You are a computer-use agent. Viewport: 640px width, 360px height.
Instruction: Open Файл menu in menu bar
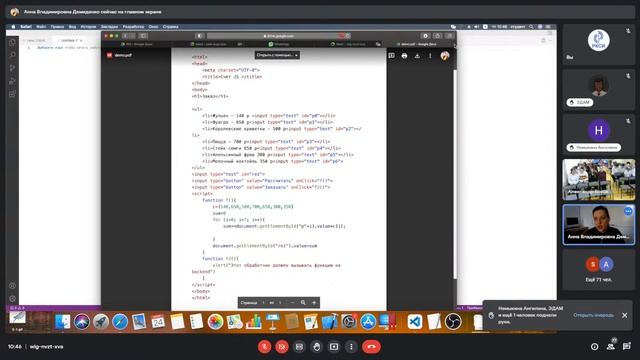point(41,27)
